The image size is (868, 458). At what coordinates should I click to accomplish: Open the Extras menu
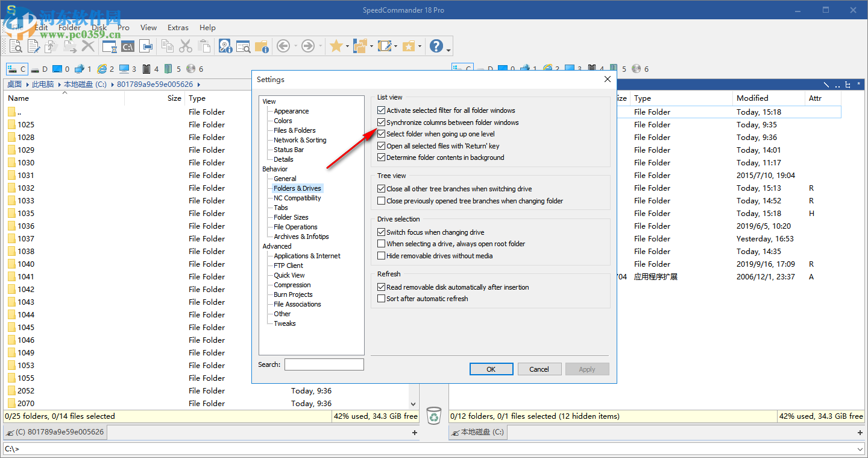[x=178, y=28]
